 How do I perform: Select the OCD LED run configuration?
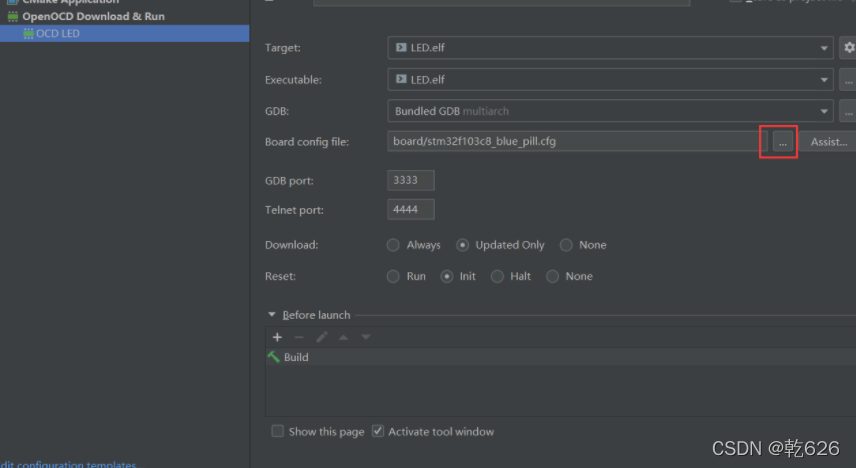coord(124,33)
